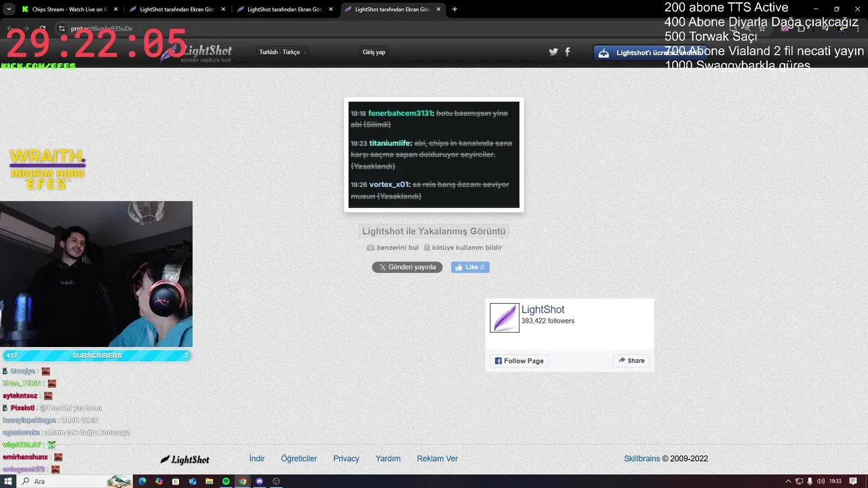Viewport: 868px width, 488px height.
Task: Click the LightShot feather page avatar
Action: click(x=505, y=318)
